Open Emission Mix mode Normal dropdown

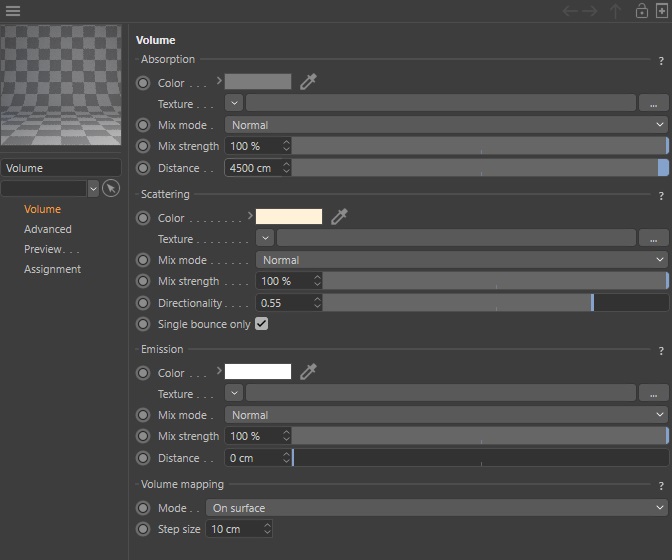[x=446, y=415]
